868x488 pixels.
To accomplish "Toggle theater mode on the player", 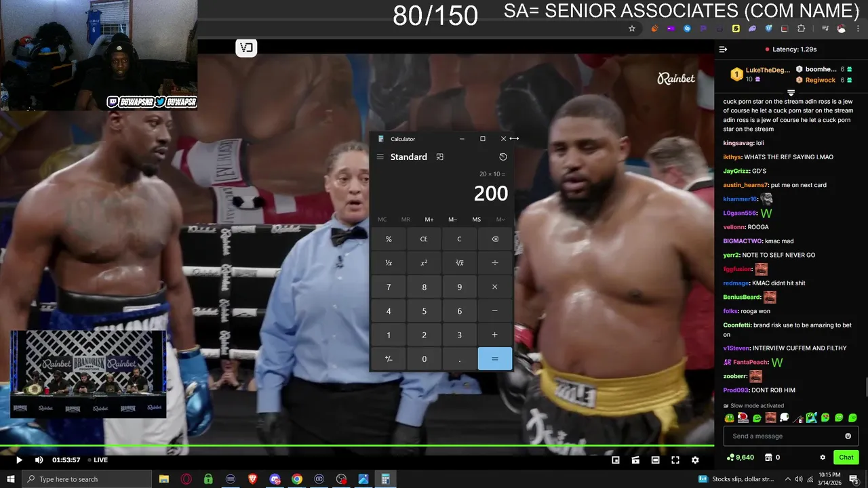I will click(656, 460).
